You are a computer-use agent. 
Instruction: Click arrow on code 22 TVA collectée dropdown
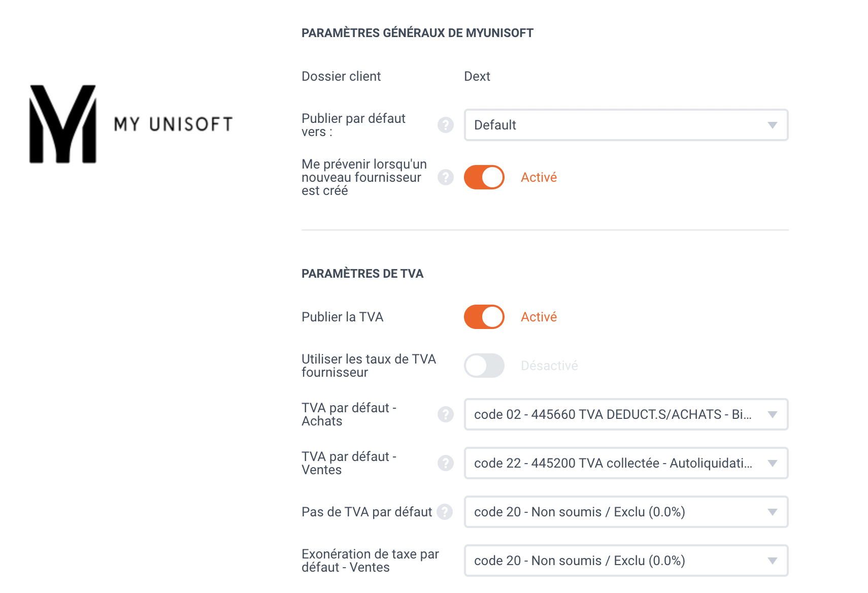pos(773,463)
